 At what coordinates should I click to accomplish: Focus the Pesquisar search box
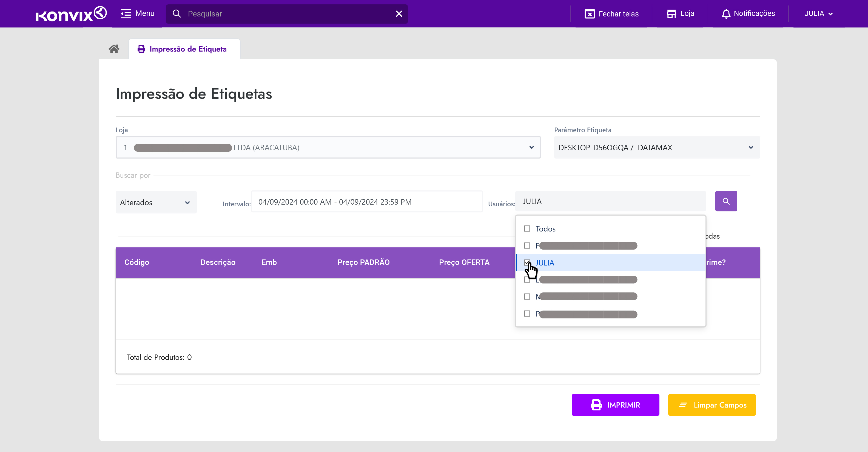[286, 14]
